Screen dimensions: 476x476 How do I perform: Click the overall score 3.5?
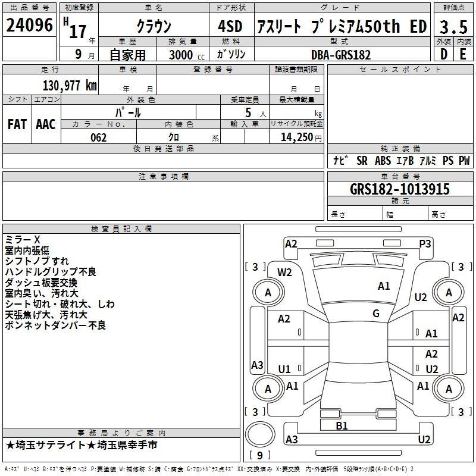453,27
